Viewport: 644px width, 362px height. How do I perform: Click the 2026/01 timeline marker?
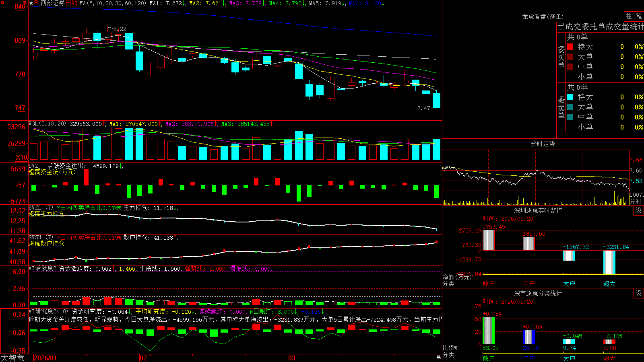tap(45, 358)
